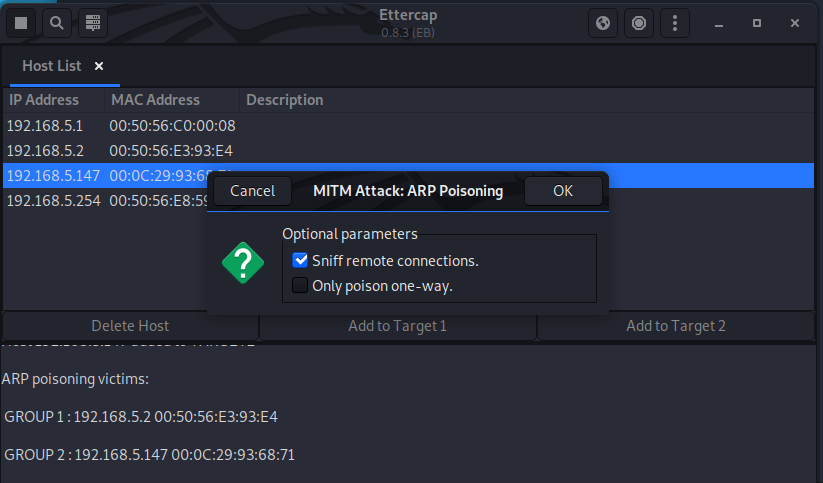The height and width of the screenshot is (483, 823).
Task: Click the green question mark dialog icon
Action: pos(242,263)
